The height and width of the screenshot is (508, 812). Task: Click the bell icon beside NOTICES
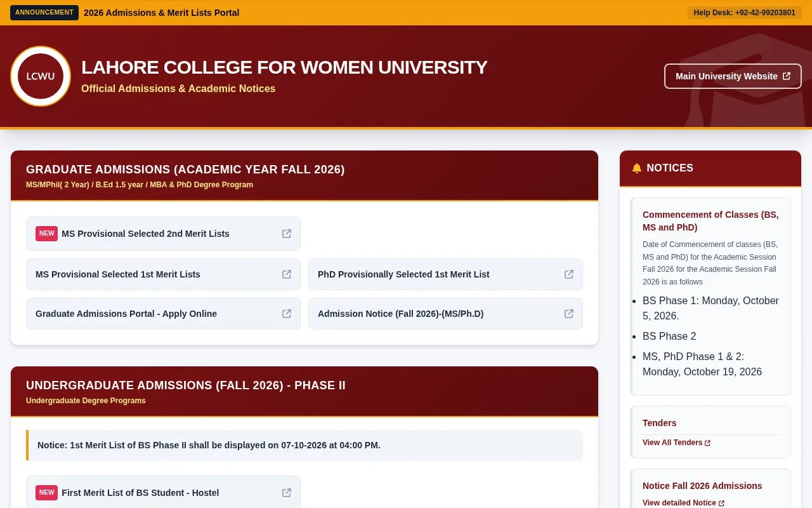pyautogui.click(x=637, y=168)
